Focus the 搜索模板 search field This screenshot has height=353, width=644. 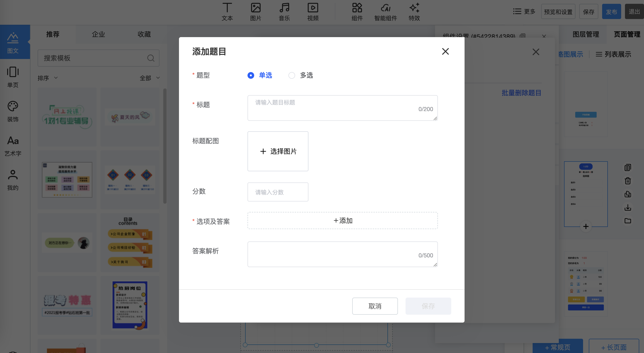point(98,58)
